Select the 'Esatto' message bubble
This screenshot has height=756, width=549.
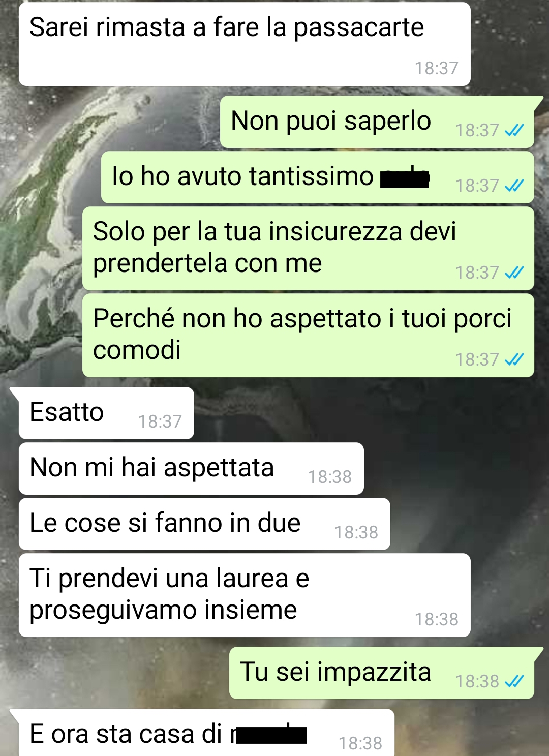coord(106,413)
